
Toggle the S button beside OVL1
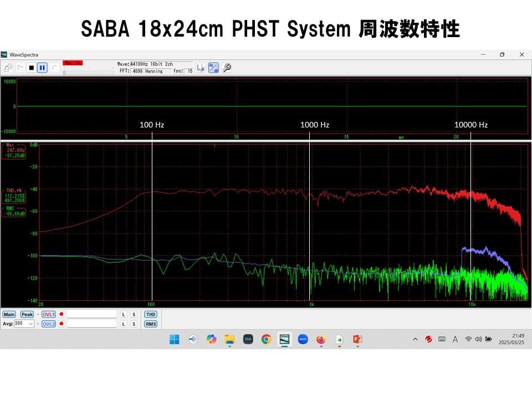(x=134, y=314)
